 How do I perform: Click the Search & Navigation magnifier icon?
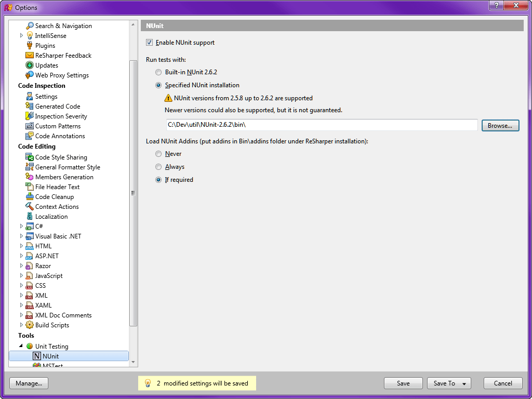tap(30, 26)
